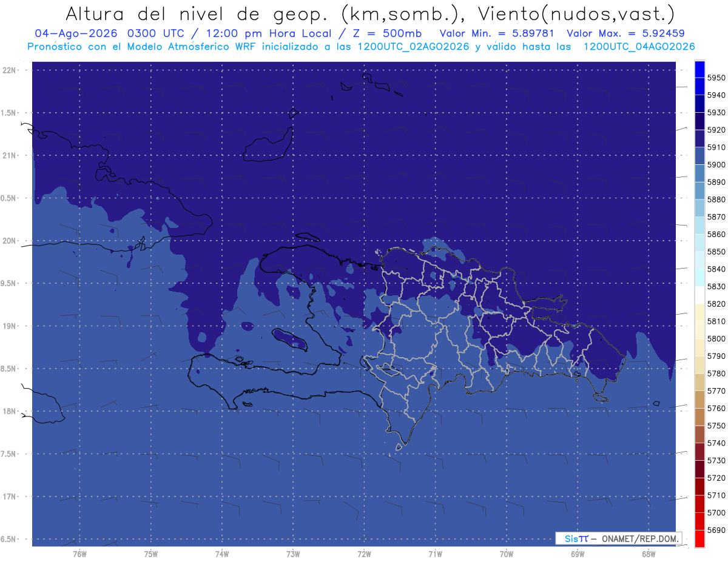The height and width of the screenshot is (562, 728).
Task: Click the 5700 colorbar label
Action: coord(716,513)
